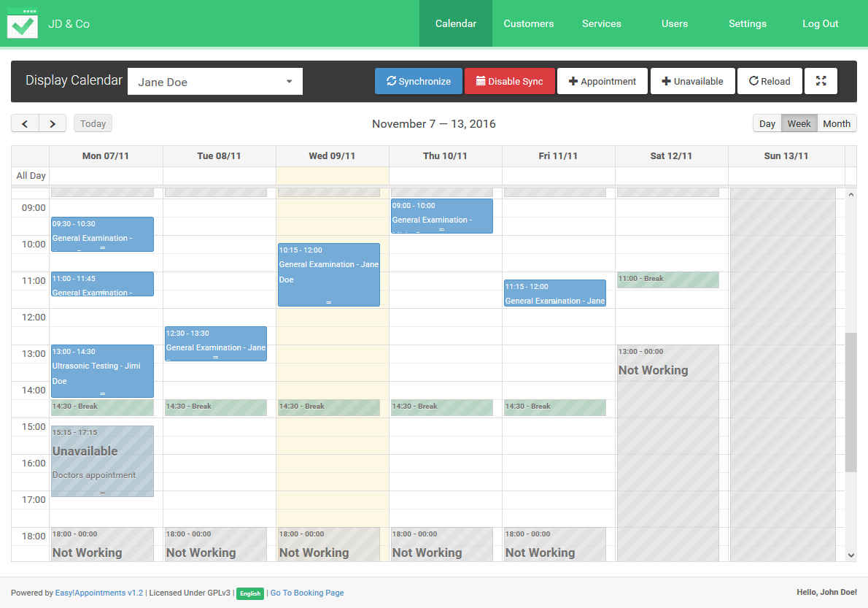This screenshot has width=868, height=608.
Task: Enter fullscreen using the expand icon
Action: coord(821,81)
